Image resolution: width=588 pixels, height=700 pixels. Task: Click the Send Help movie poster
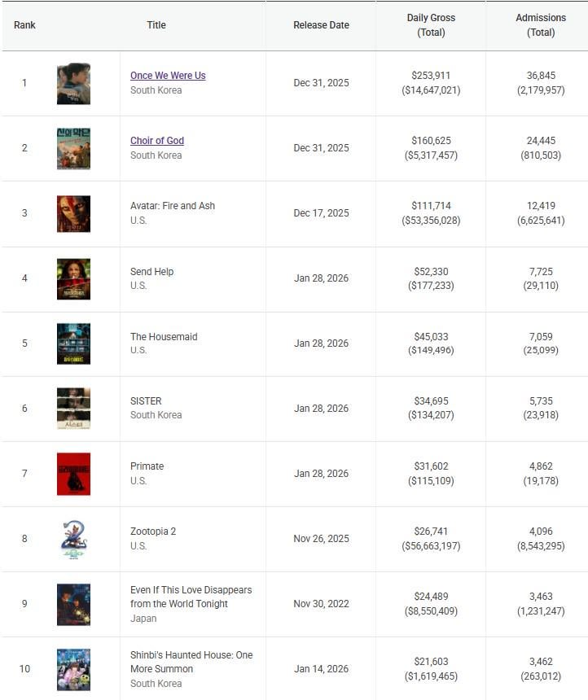click(x=73, y=279)
